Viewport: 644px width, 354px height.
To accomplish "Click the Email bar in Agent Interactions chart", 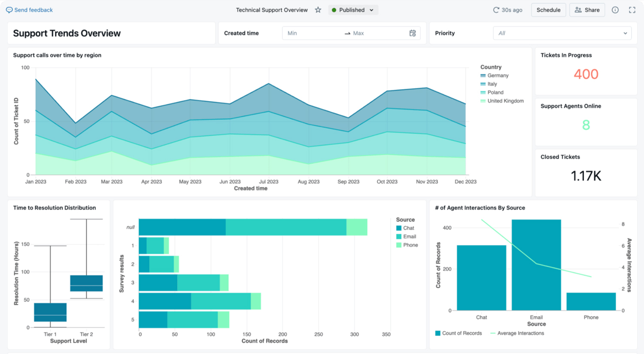I will tap(536, 264).
